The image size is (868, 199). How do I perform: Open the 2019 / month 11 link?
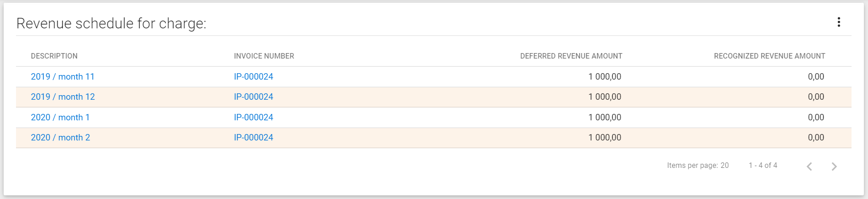pos(63,77)
